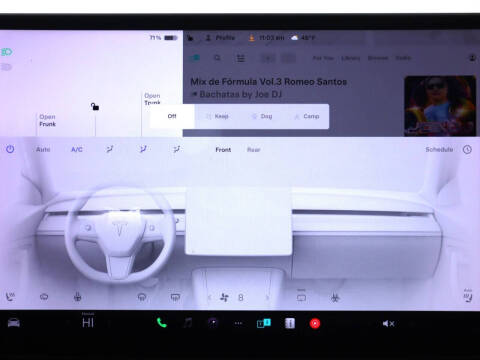Open Frunk

(47, 120)
